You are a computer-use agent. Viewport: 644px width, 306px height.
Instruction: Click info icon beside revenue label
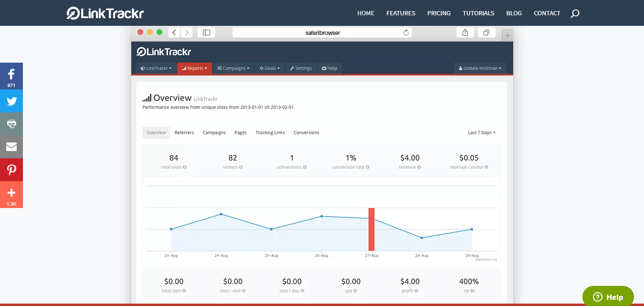coord(419,167)
